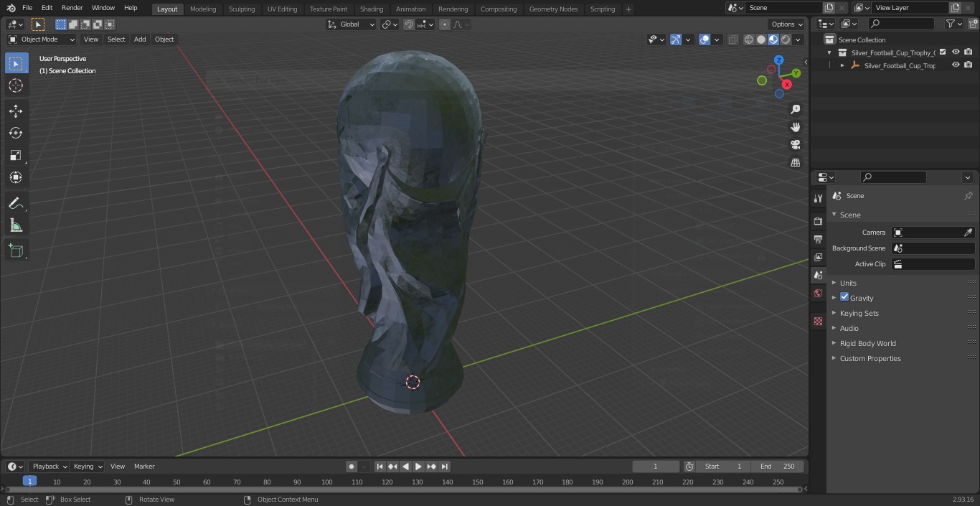Image resolution: width=980 pixels, height=506 pixels.
Task: Switch to the Sculpting workspace tab
Action: [x=242, y=9]
